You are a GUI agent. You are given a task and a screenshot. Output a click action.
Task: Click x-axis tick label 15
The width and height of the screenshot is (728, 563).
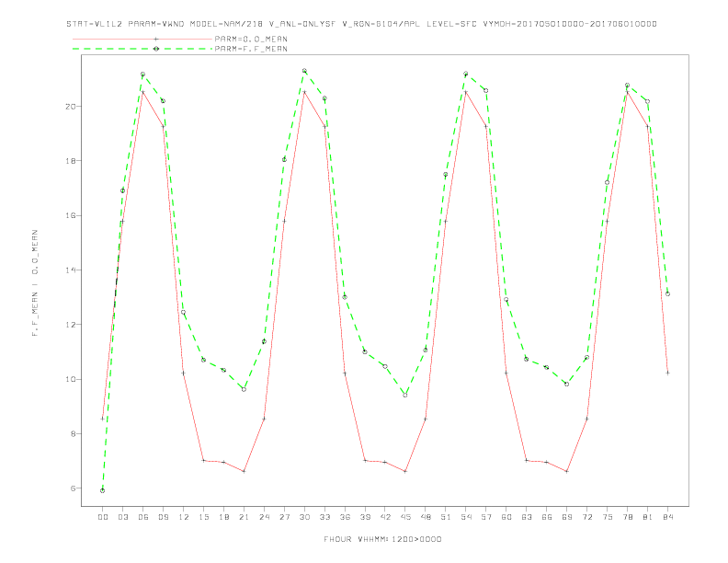203,517
